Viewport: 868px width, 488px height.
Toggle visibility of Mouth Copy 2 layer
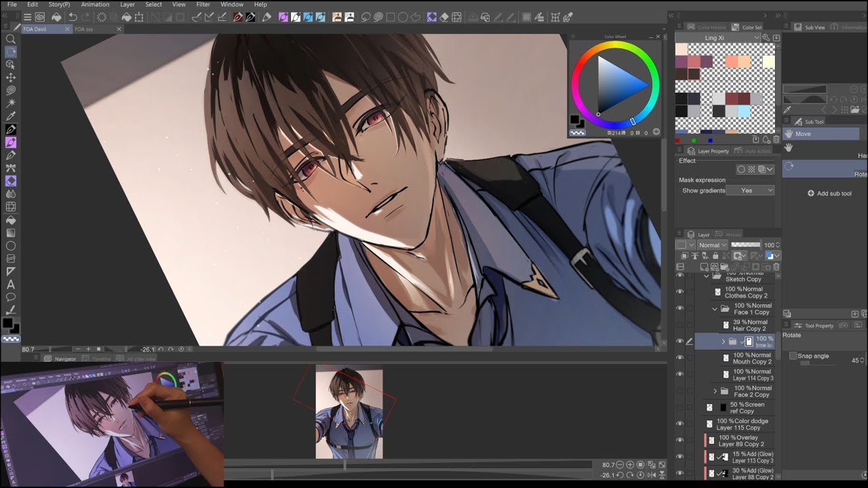click(x=679, y=358)
